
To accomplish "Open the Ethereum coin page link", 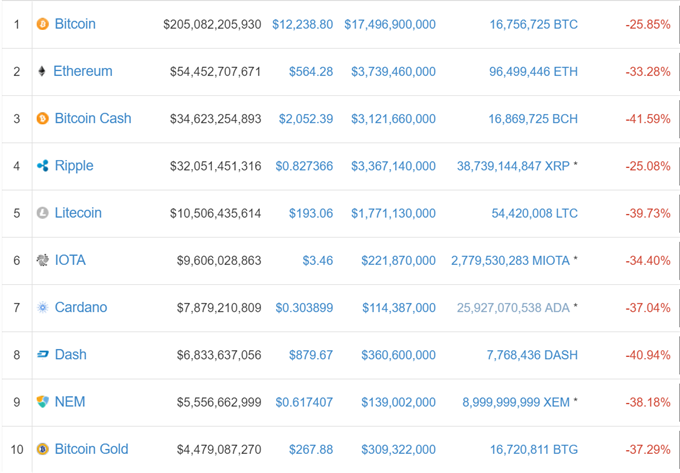I will click(83, 71).
